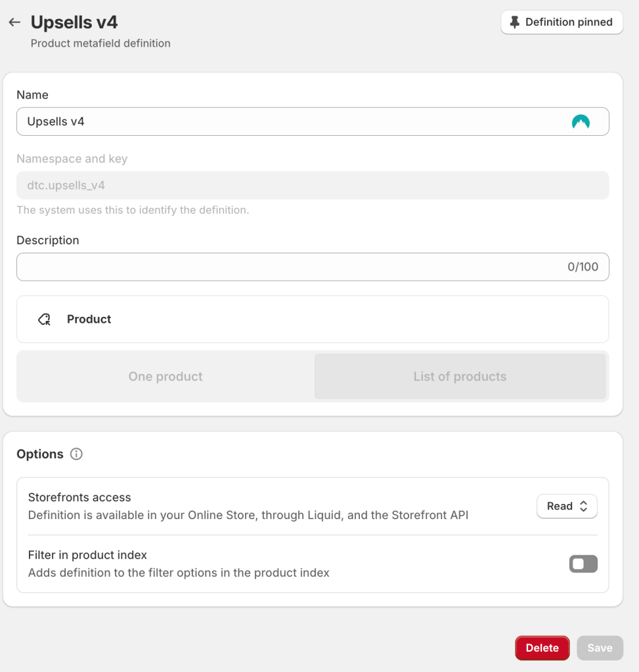The height and width of the screenshot is (672, 639).
Task: Click the Save button
Action: pyautogui.click(x=600, y=648)
